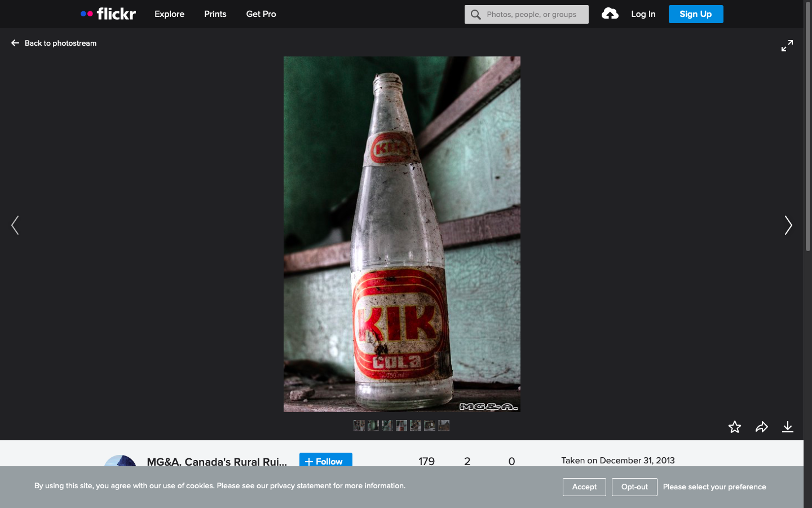
Task: Select the fifth filmstrip thumbnail
Action: [x=416, y=426]
